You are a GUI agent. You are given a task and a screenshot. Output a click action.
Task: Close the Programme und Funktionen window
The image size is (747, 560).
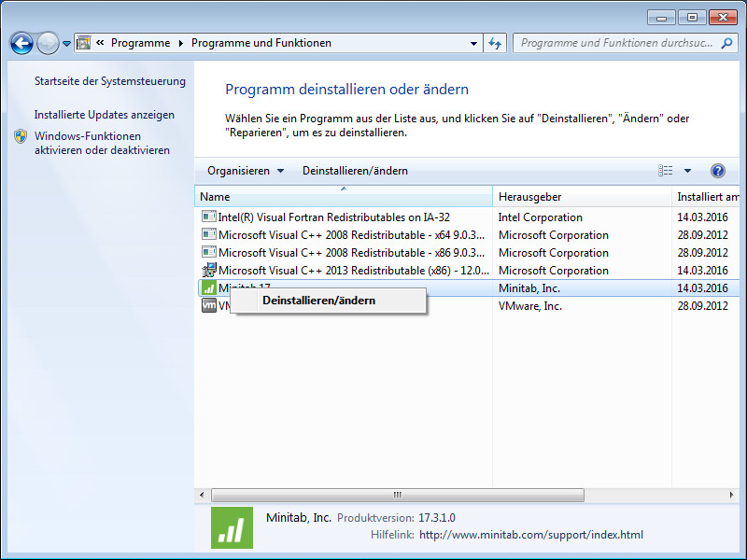tap(723, 18)
